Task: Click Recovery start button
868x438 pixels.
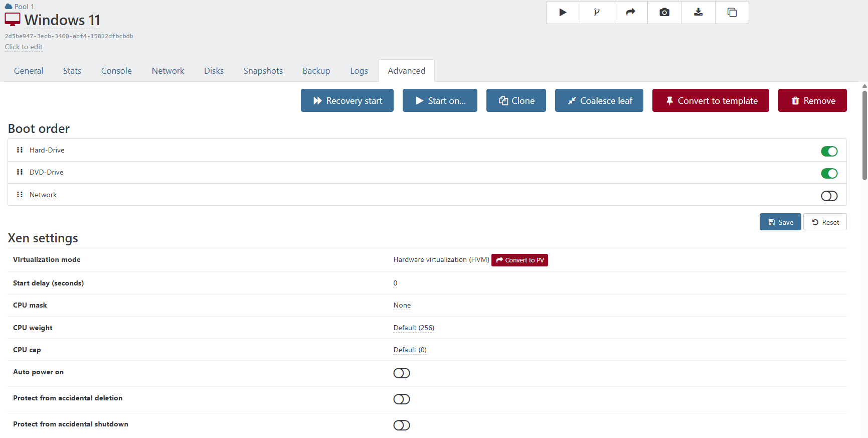Action: [x=347, y=100]
